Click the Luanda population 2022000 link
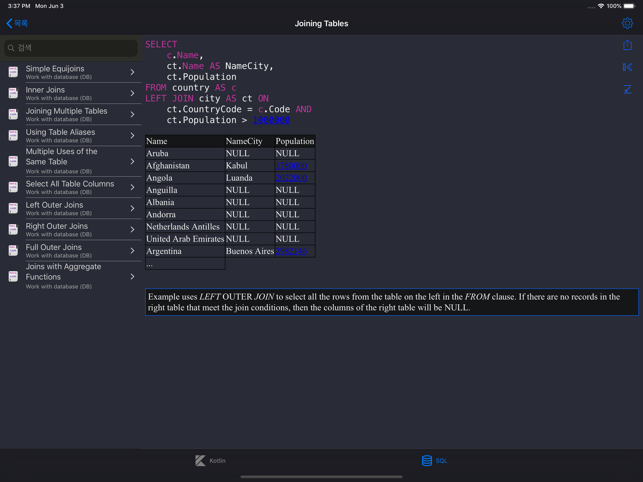Viewport: 643px width, 482px height. pos(291,178)
